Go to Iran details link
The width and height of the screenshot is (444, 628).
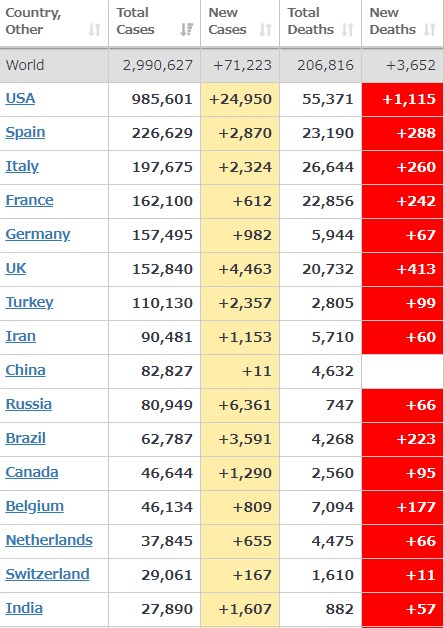(20, 336)
